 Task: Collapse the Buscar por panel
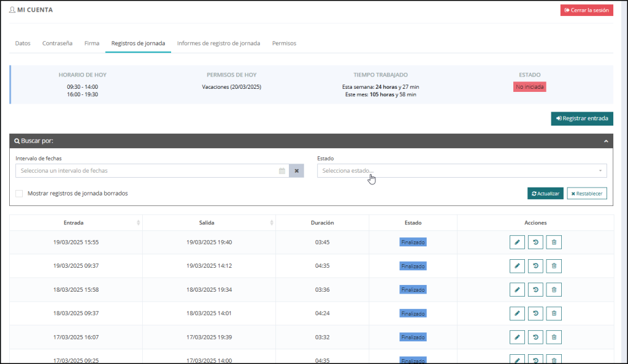click(x=606, y=141)
